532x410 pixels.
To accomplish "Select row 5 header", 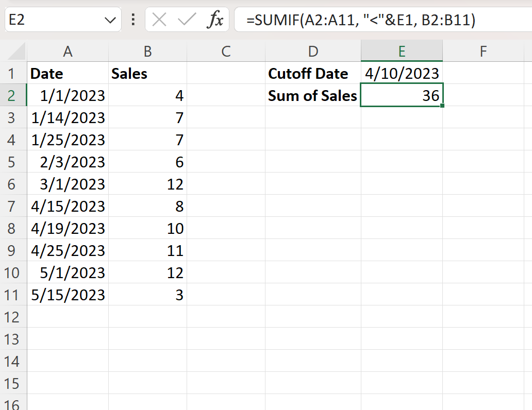I will pyautogui.click(x=13, y=162).
